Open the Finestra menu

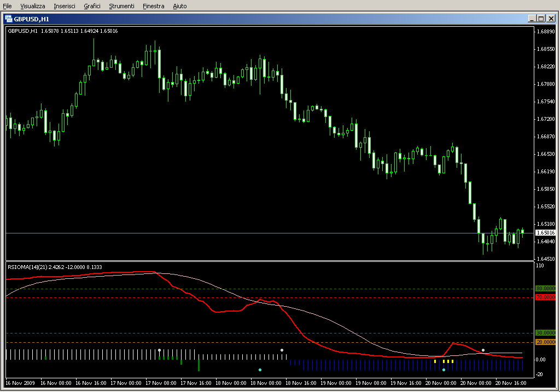(x=153, y=6)
